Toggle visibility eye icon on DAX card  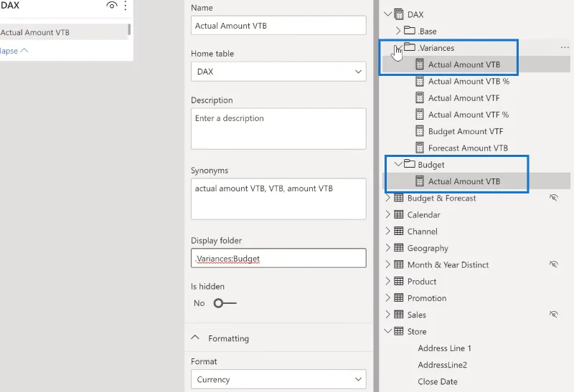(x=112, y=5)
